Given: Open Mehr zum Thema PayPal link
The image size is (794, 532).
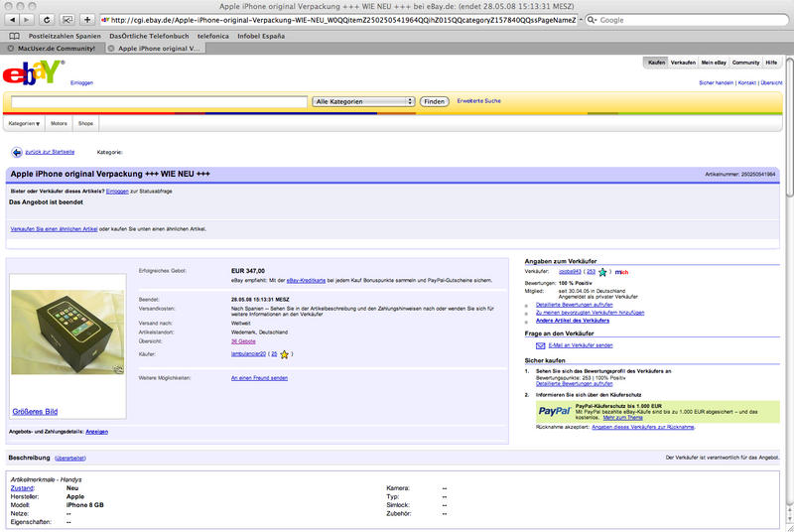Looking at the screenshot, I should click(622, 418).
